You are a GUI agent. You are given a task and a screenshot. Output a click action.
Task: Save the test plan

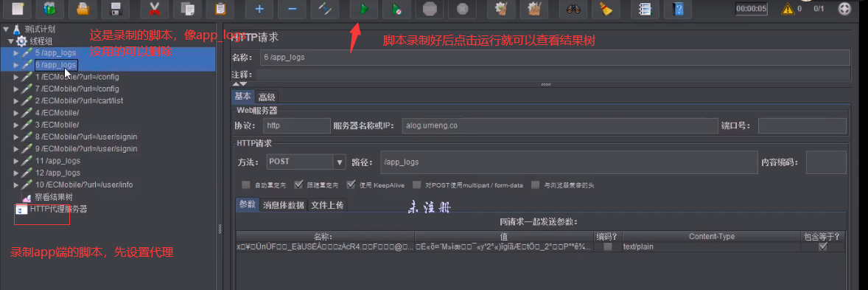point(116,8)
